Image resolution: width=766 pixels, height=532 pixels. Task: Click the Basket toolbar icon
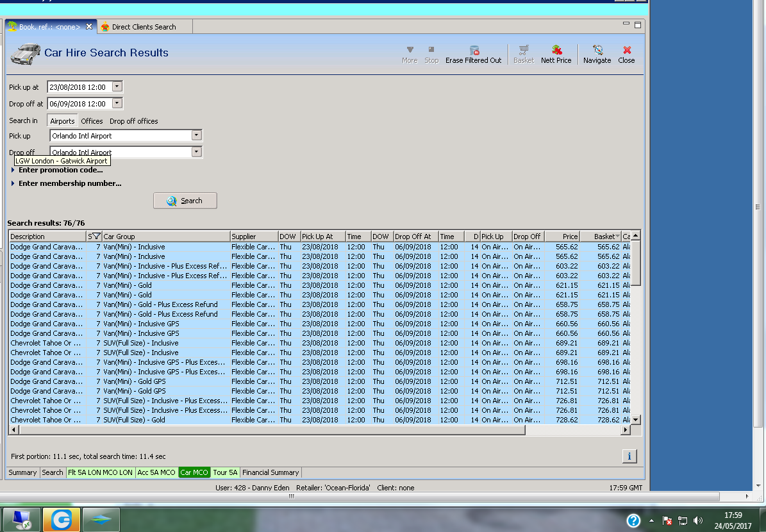524,54
